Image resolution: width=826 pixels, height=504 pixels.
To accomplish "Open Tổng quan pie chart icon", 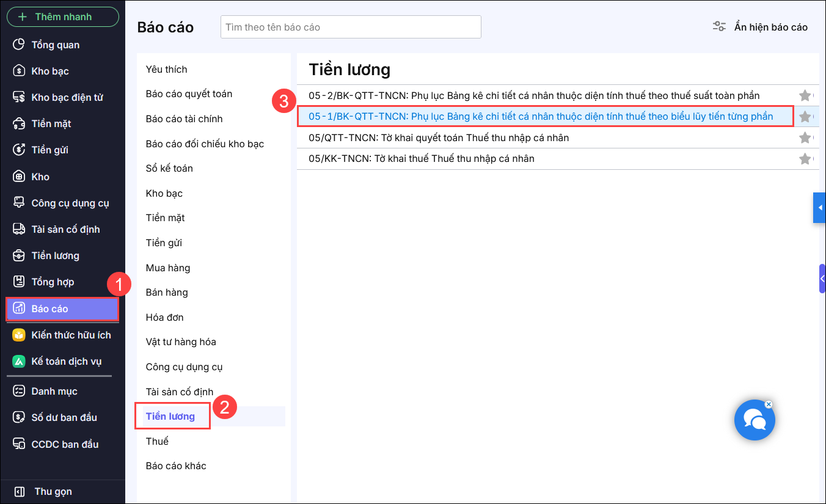I will point(20,45).
